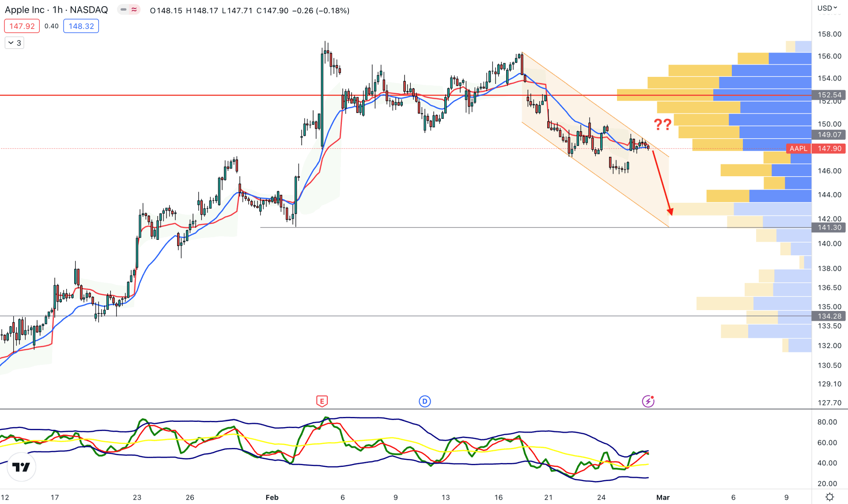Select the 134.28 price level label

829,316
